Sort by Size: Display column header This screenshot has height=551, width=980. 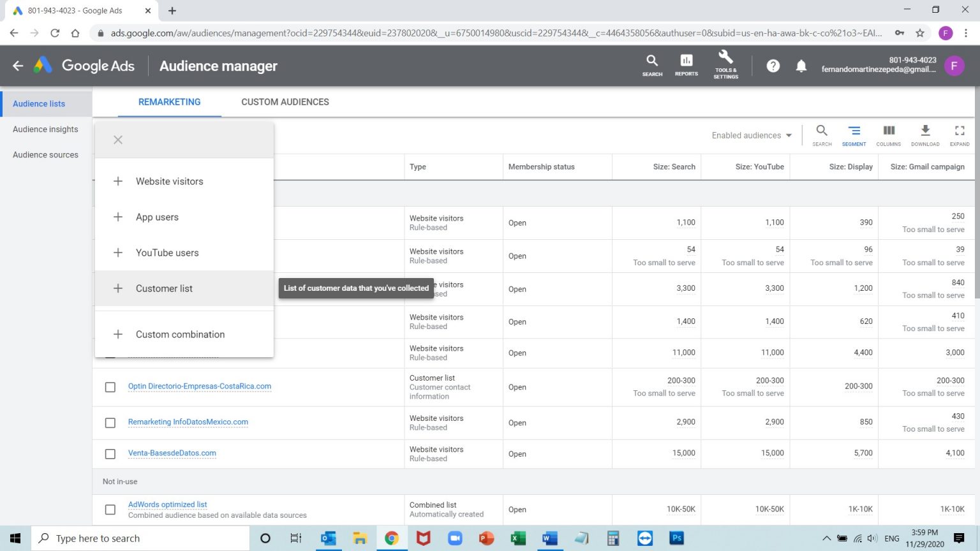(851, 166)
